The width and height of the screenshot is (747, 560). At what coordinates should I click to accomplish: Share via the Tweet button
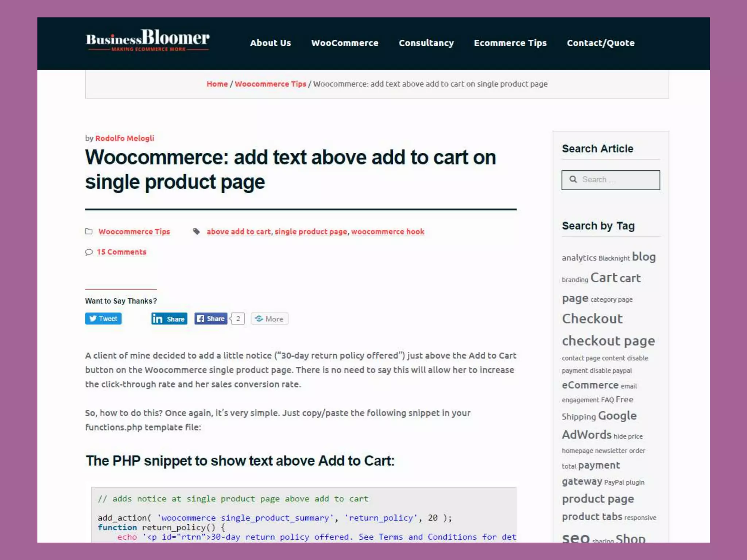(x=103, y=319)
